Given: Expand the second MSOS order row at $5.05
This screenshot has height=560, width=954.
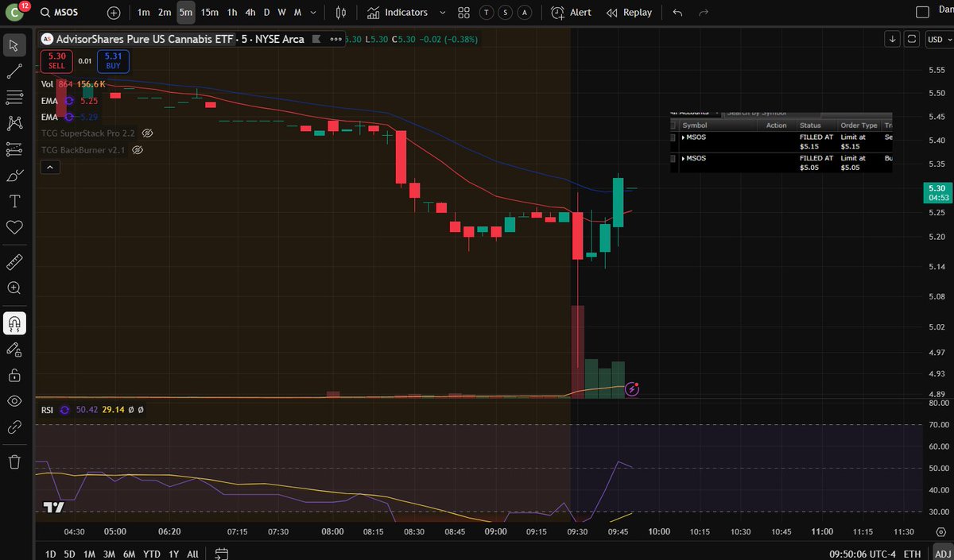Looking at the screenshot, I should click(x=684, y=159).
